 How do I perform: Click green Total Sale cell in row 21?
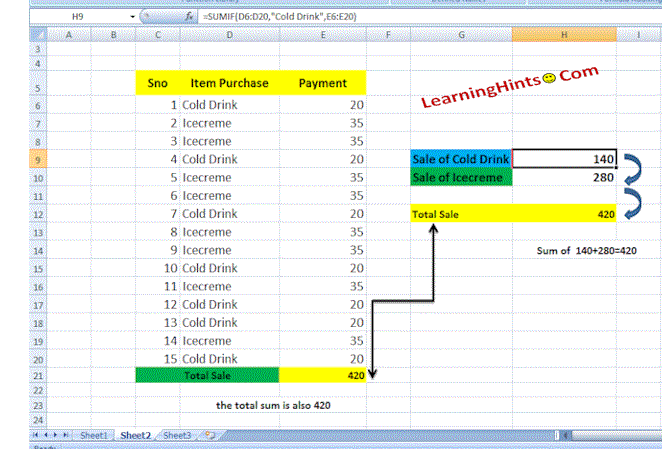click(207, 375)
